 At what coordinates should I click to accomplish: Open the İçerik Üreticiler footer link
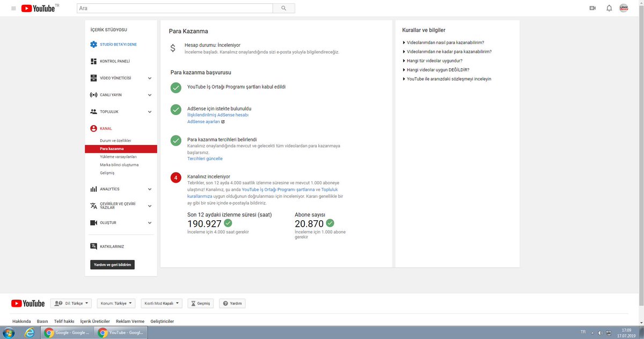[x=95, y=321]
